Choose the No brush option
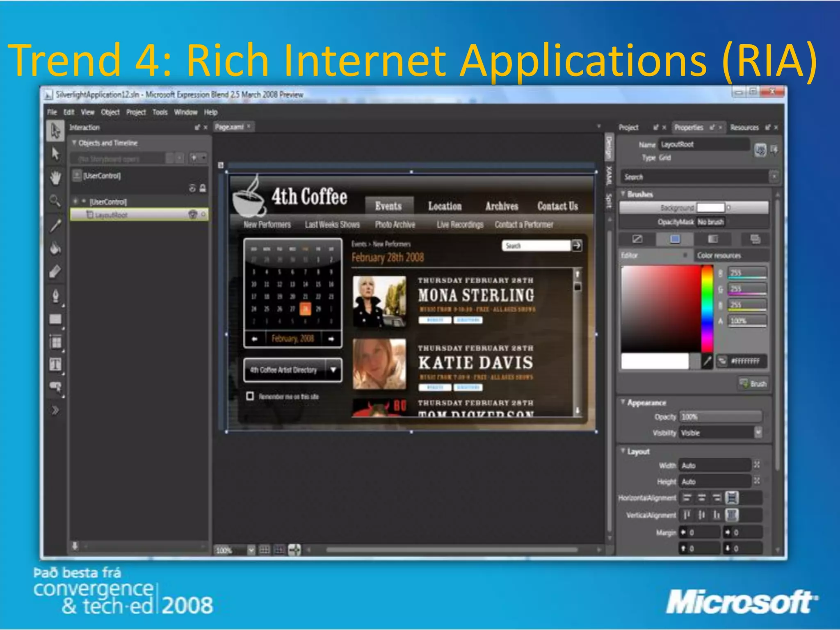Viewport: 840px width, 630px height. pyautogui.click(x=637, y=239)
